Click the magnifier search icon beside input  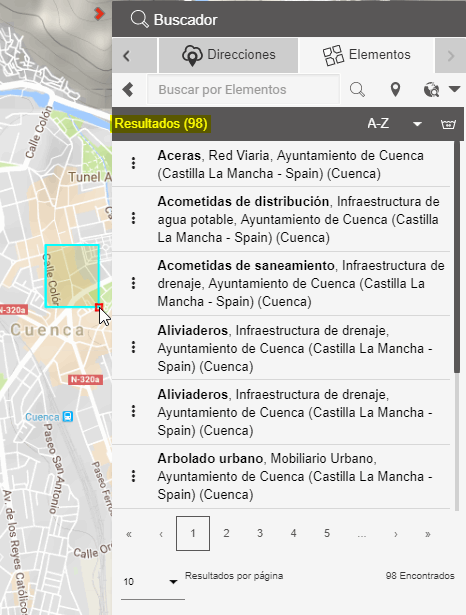(357, 90)
